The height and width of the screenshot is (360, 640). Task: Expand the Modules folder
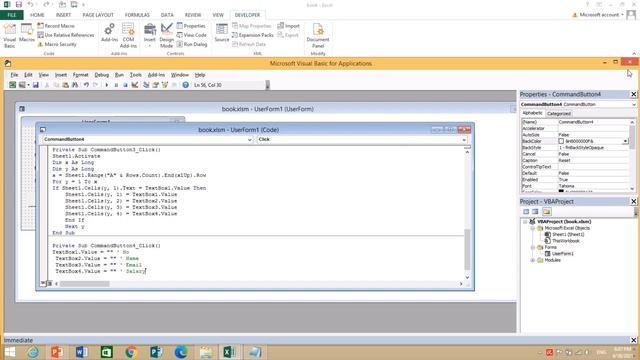point(533,260)
